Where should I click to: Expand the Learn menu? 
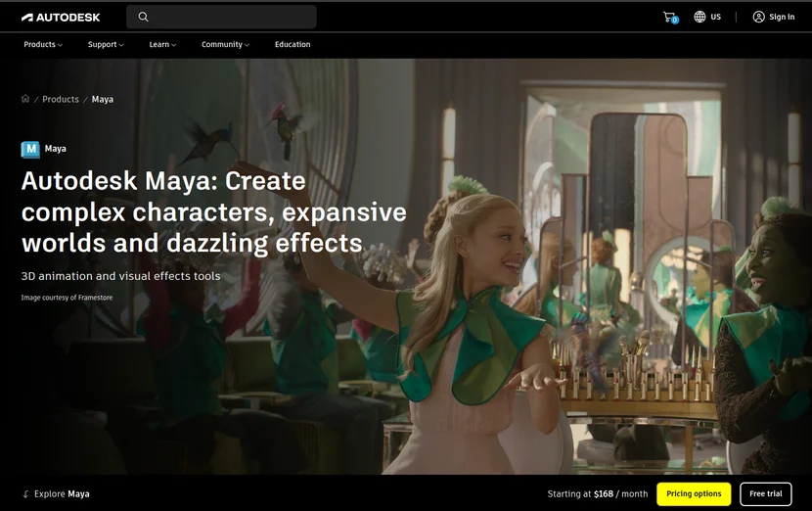162,45
